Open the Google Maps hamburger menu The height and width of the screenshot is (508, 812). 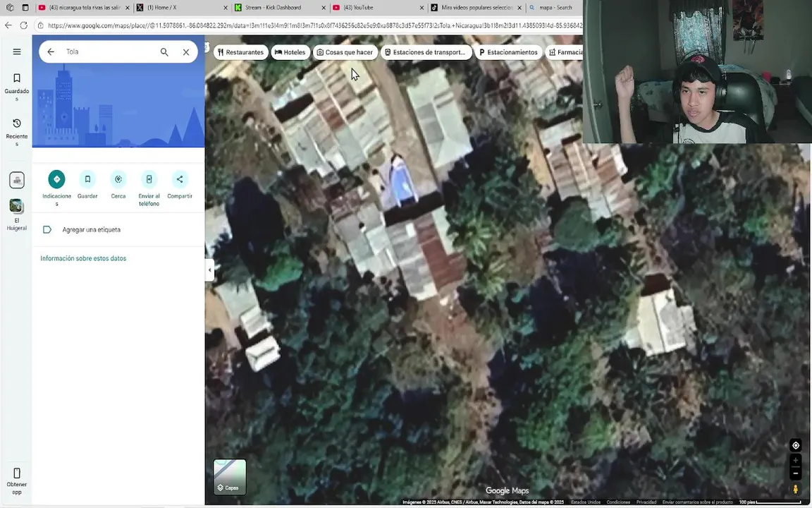(x=17, y=52)
